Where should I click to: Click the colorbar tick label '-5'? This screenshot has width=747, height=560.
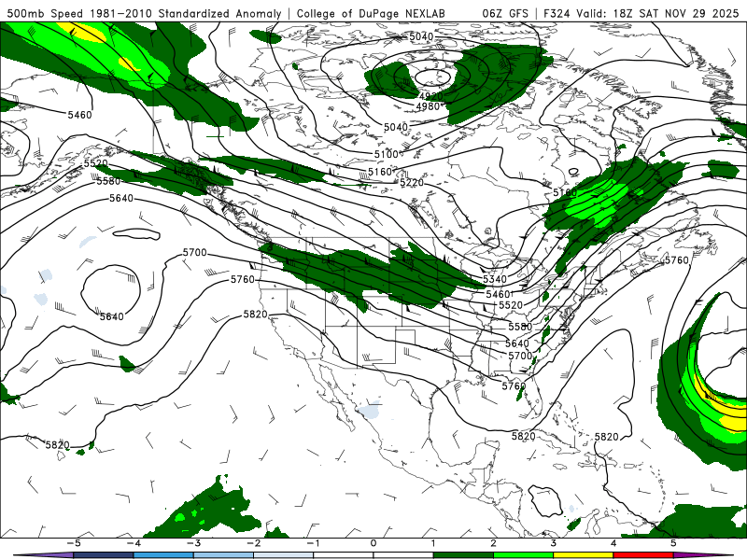click(x=73, y=543)
